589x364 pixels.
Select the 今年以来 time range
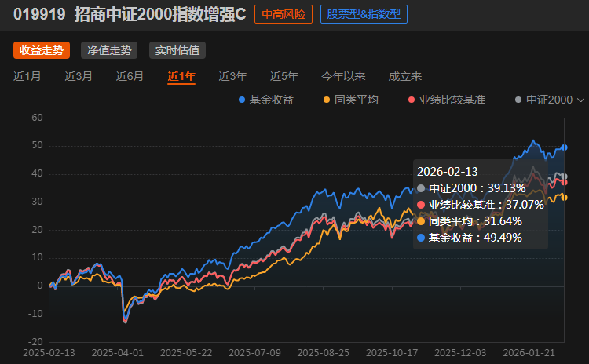click(343, 77)
